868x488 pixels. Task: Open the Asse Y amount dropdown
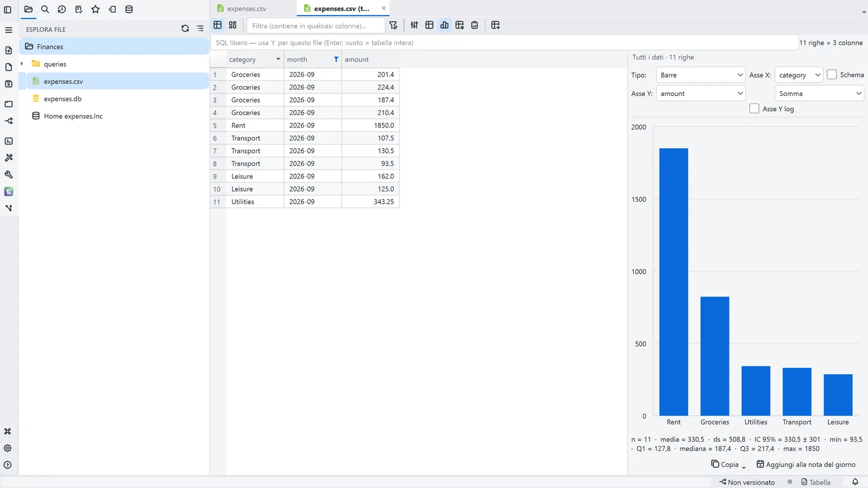pos(701,93)
